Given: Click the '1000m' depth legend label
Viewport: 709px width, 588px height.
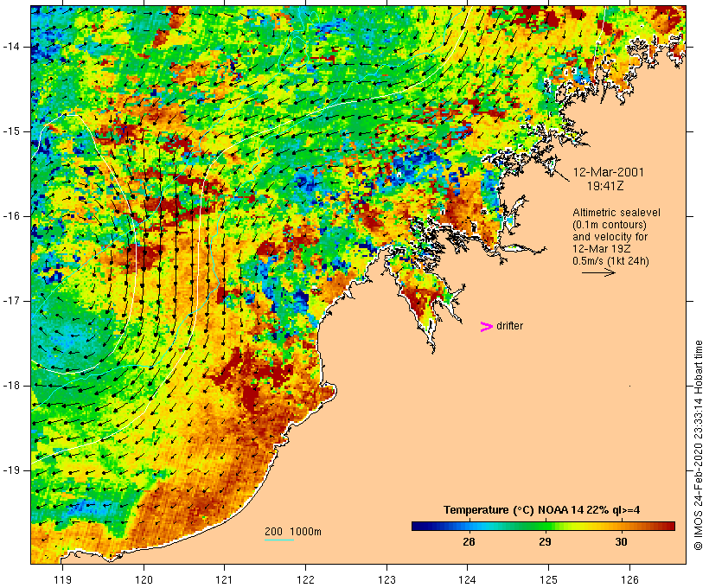Looking at the screenshot, I should 305,532.
